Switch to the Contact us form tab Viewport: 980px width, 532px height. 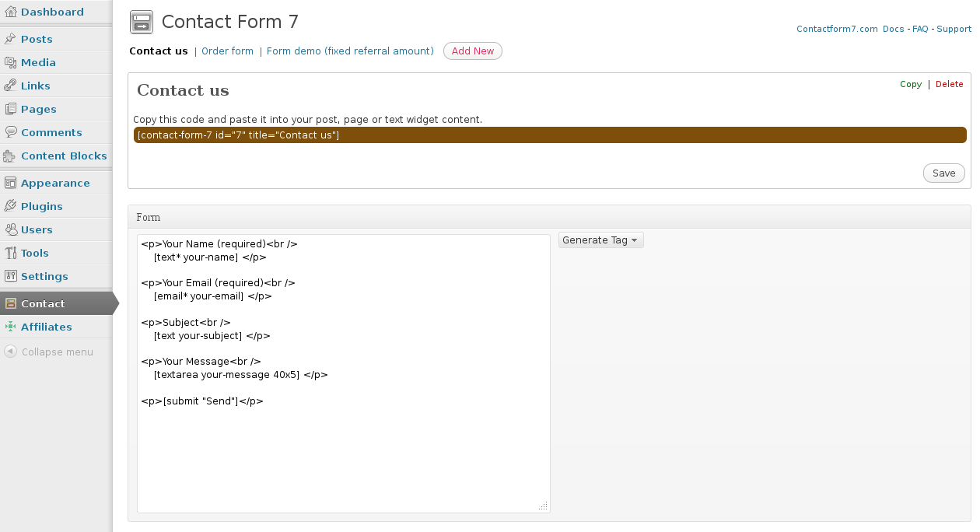[159, 51]
